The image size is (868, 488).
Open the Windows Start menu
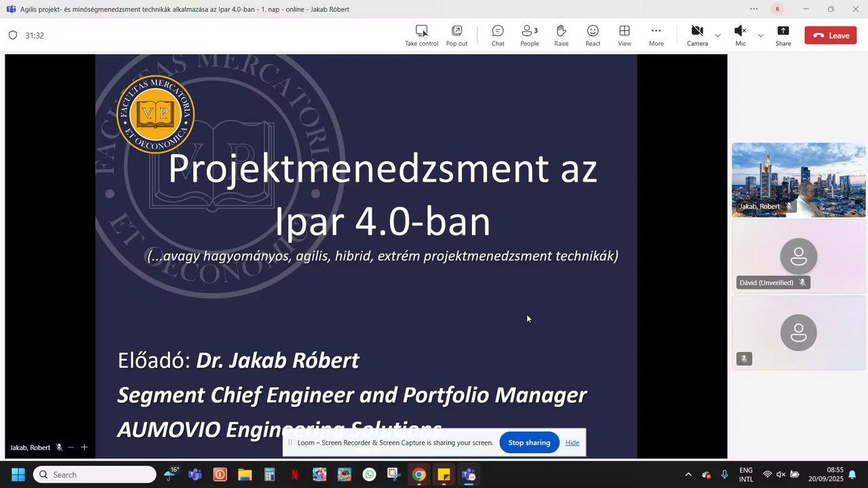pos(18,474)
